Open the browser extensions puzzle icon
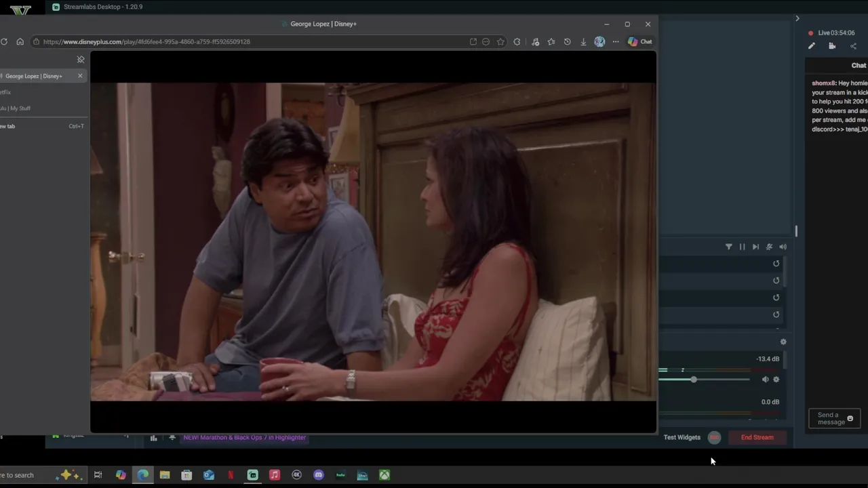868x488 pixels. [x=517, y=41]
